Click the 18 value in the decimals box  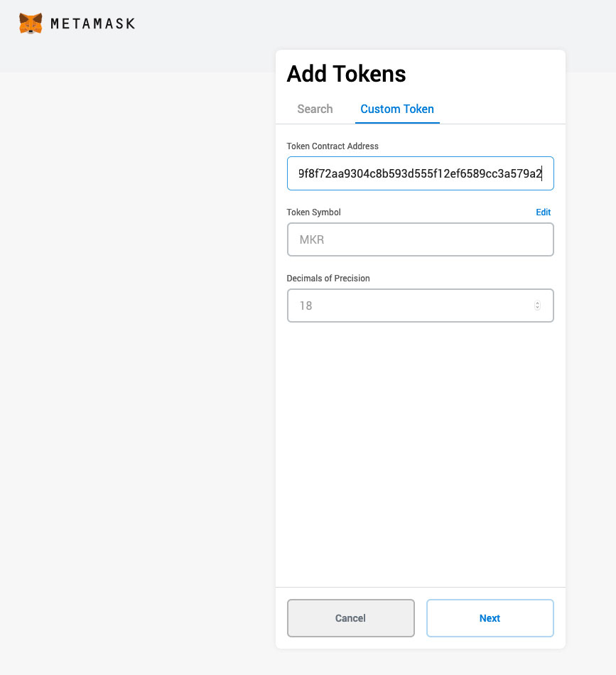(x=306, y=305)
